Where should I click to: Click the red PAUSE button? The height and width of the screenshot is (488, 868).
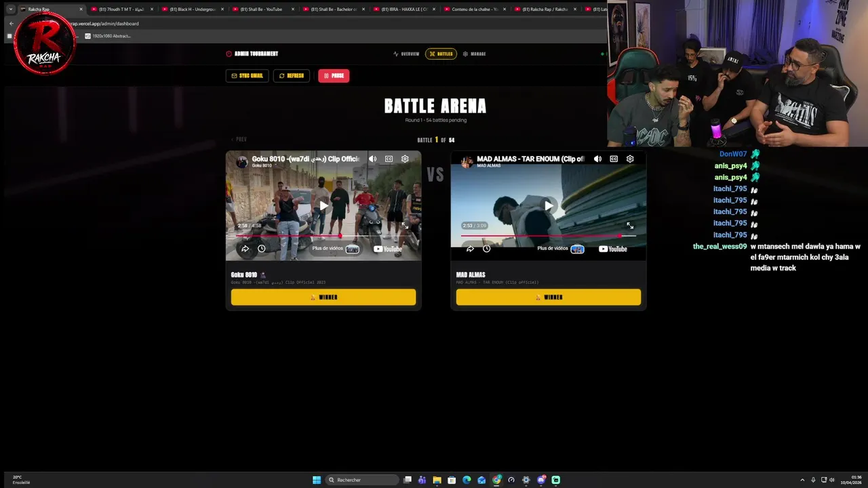pos(334,76)
